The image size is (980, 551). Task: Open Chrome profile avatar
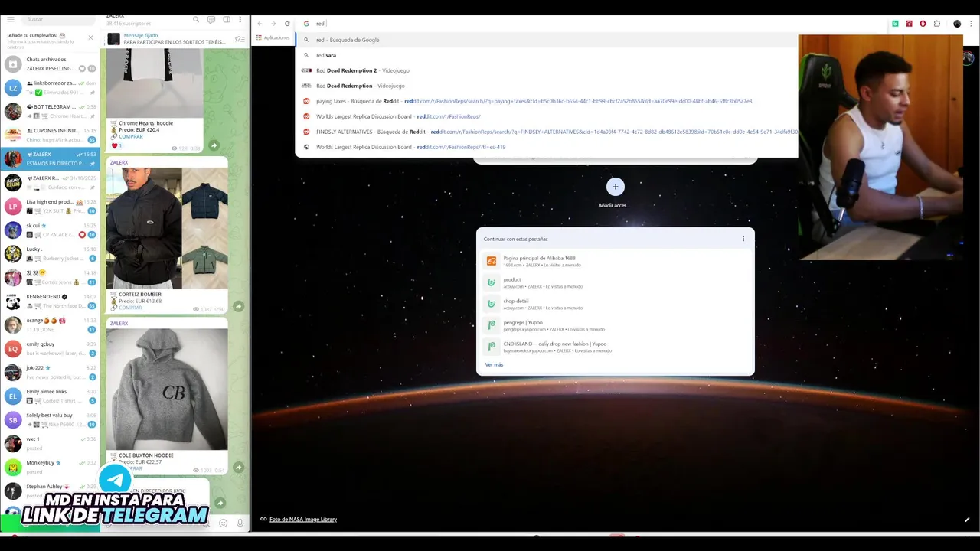coord(957,24)
